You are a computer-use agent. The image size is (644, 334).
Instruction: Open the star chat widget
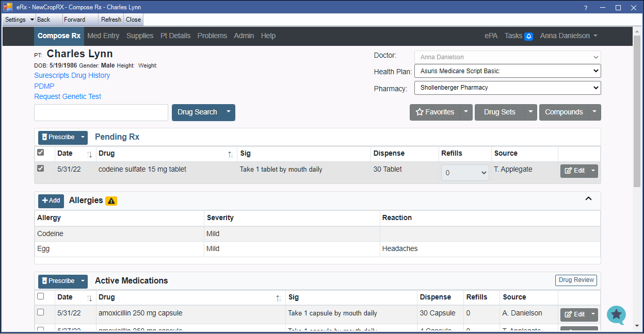[x=616, y=315]
